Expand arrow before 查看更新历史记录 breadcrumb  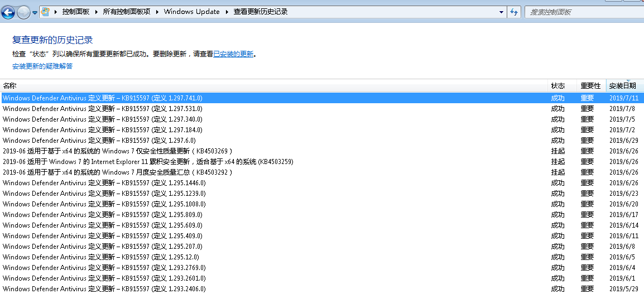coord(227,12)
